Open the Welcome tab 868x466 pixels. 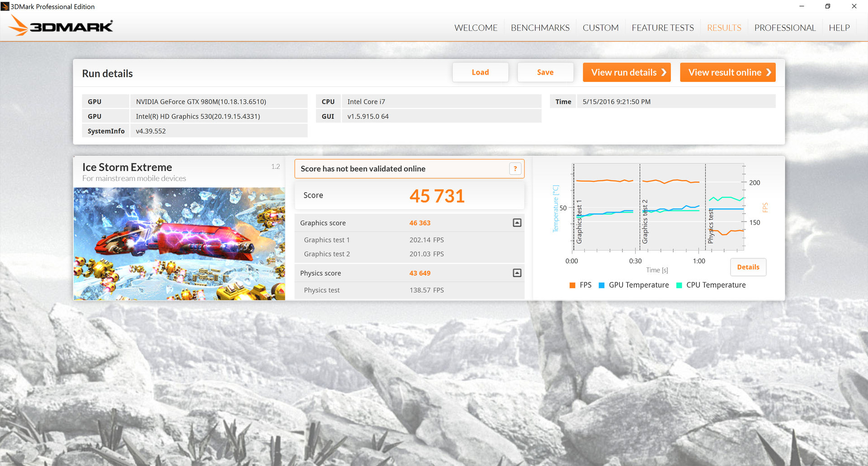476,28
